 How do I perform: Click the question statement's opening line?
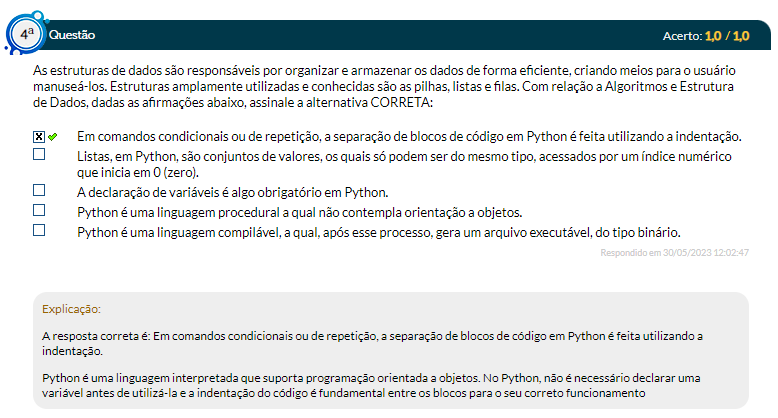(x=369, y=71)
